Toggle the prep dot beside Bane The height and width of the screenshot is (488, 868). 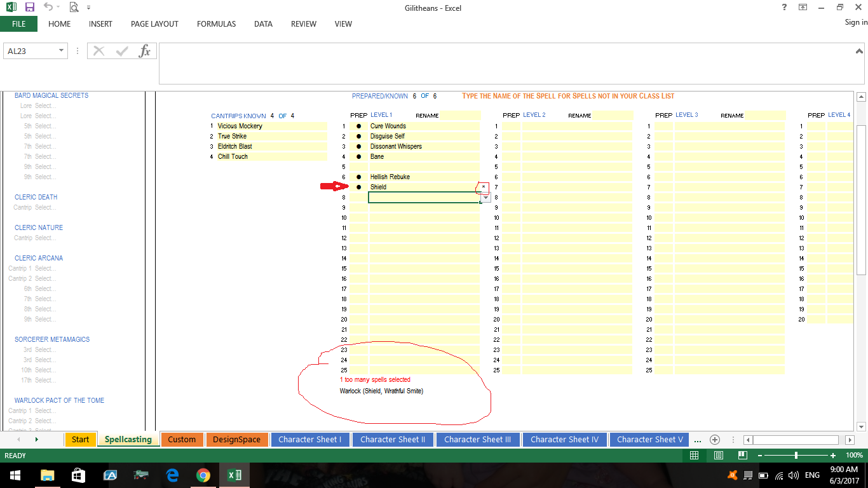(358, 156)
